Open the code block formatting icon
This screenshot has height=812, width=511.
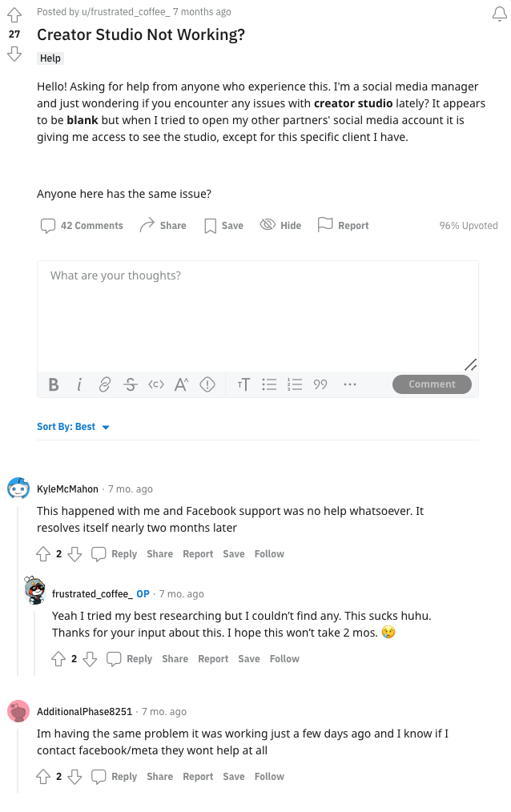pyautogui.click(x=156, y=384)
